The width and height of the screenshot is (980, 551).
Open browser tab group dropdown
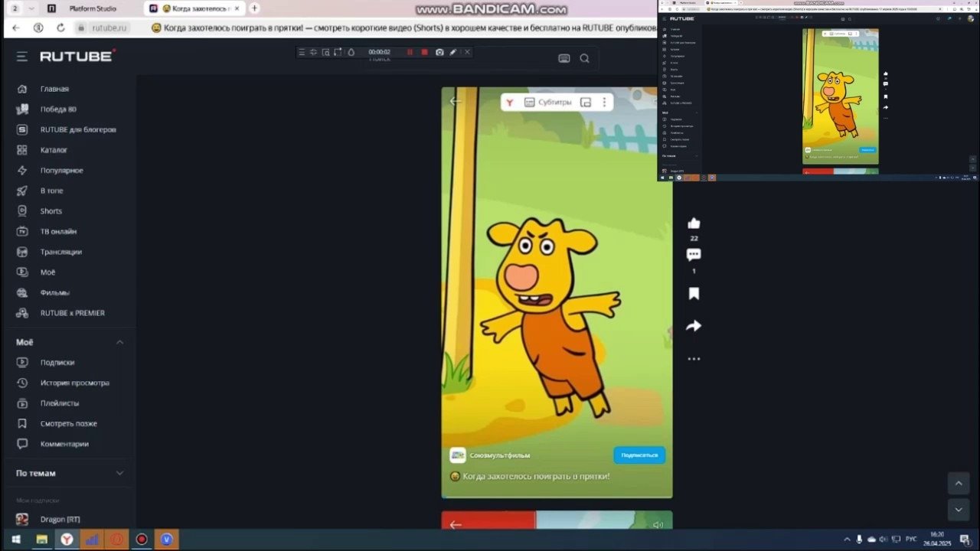(x=31, y=8)
